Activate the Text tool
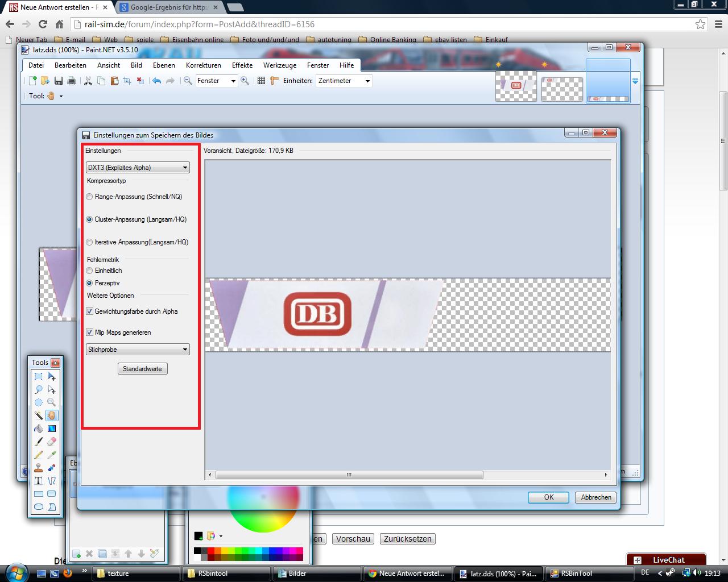 (38, 481)
